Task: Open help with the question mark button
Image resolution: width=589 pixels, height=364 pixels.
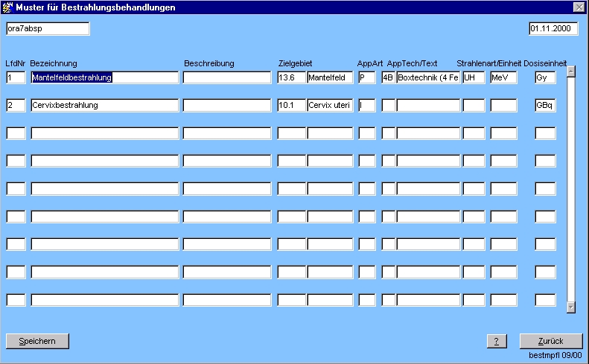Action: pyautogui.click(x=497, y=341)
